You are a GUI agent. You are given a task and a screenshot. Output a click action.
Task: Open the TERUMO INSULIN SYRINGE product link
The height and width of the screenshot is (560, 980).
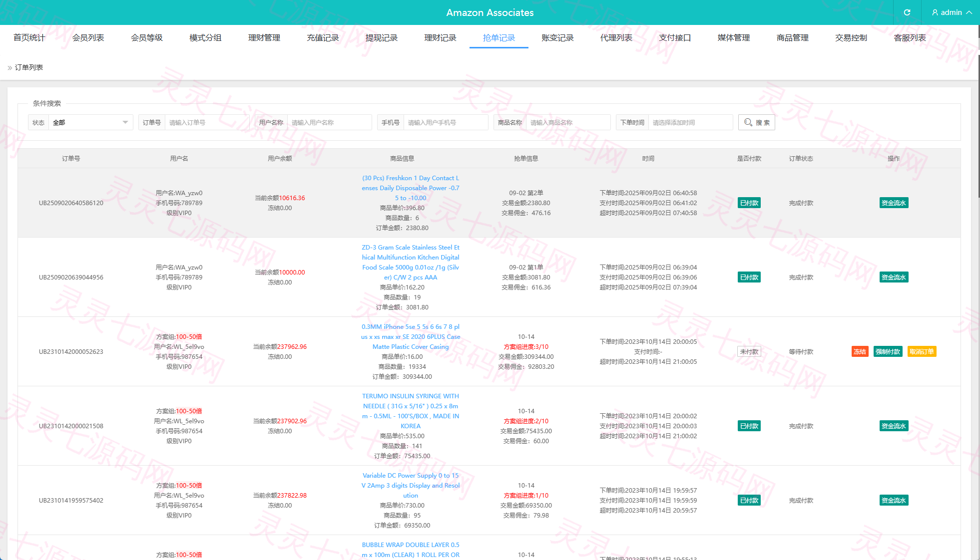coord(411,411)
